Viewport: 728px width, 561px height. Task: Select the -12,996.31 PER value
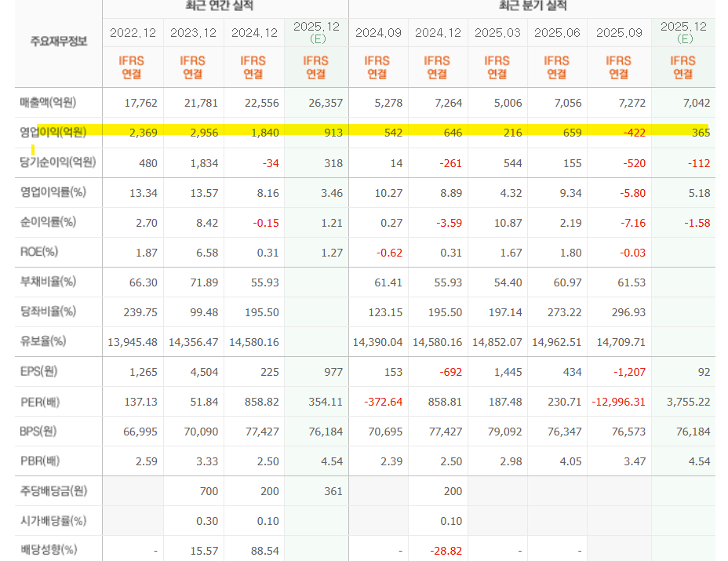(620, 402)
